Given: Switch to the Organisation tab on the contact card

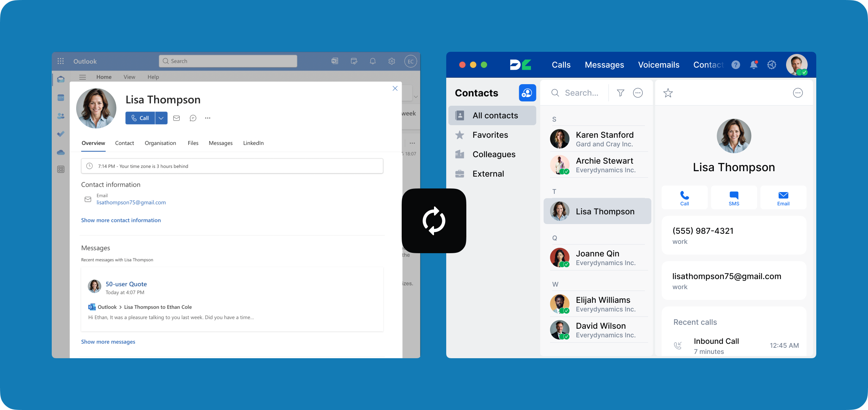Looking at the screenshot, I should (160, 143).
